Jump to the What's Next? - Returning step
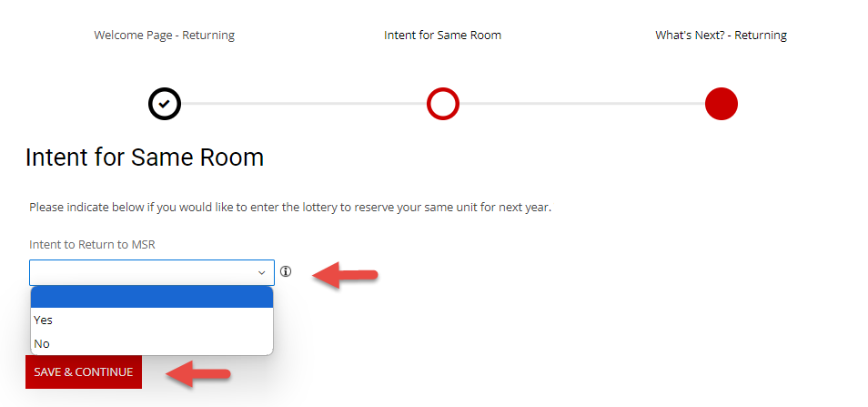Image resolution: width=868 pixels, height=407 pixels. pos(721,36)
